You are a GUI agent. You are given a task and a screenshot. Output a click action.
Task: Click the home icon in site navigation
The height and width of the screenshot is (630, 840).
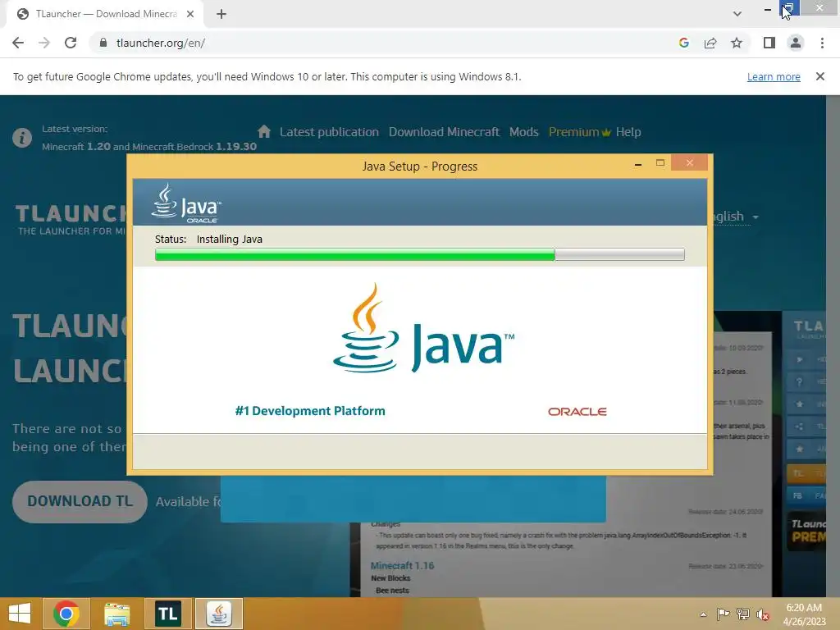tap(264, 131)
